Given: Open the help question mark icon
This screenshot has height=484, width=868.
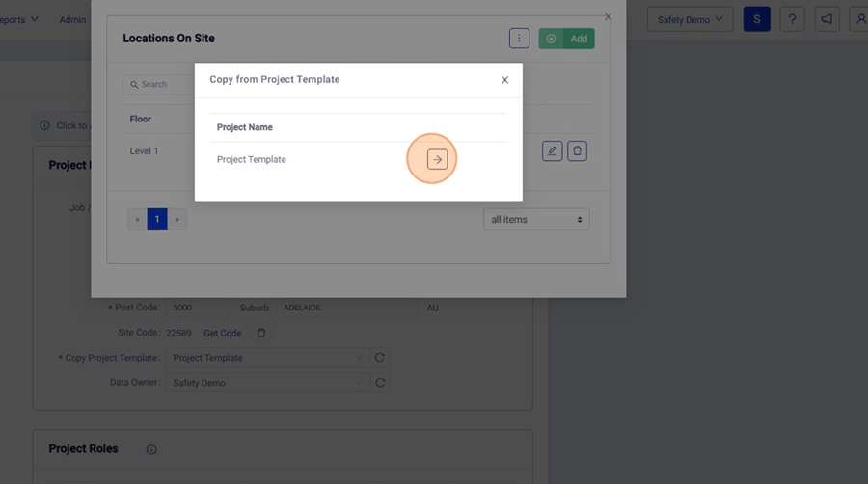Looking at the screenshot, I should coord(792,19).
